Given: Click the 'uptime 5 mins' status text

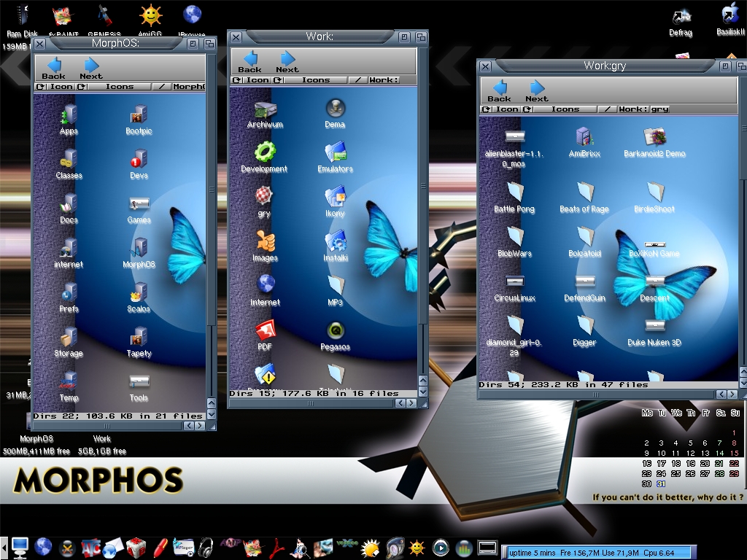Looking at the screenshot, I should click(x=532, y=553).
